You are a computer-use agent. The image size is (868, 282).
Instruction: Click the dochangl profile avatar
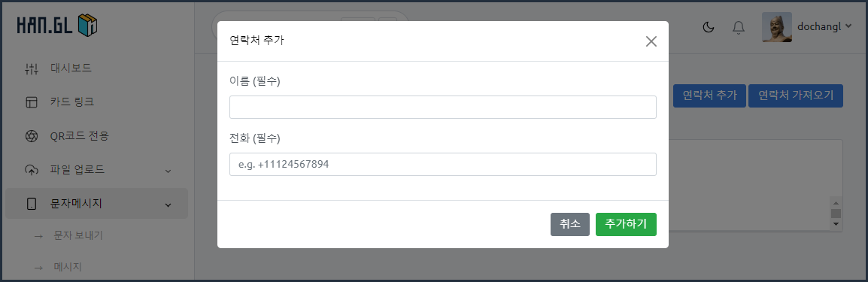777,27
